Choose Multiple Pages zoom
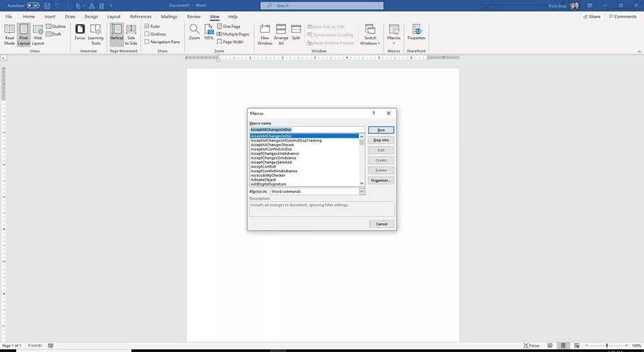This screenshot has height=352, width=644. [x=233, y=34]
